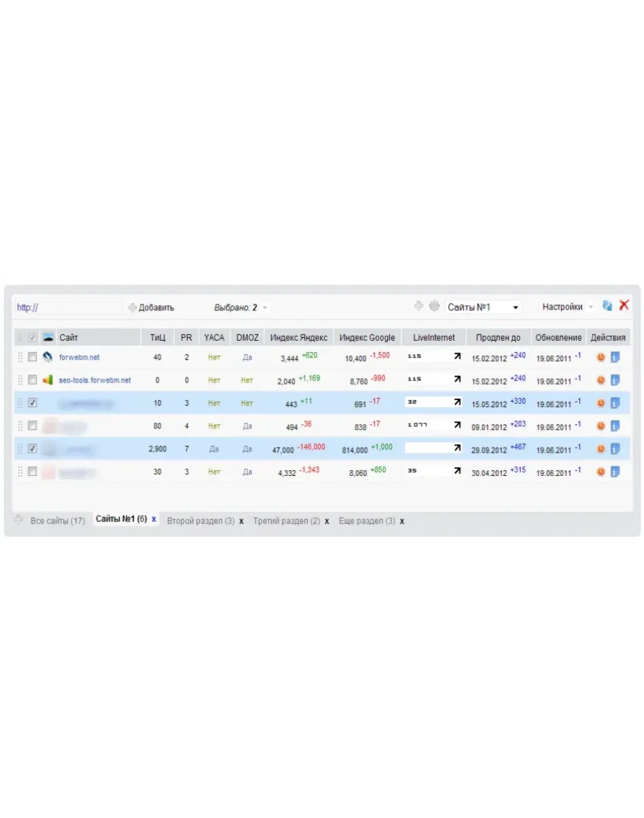Open the Второй раздел (3) tab

point(200,521)
